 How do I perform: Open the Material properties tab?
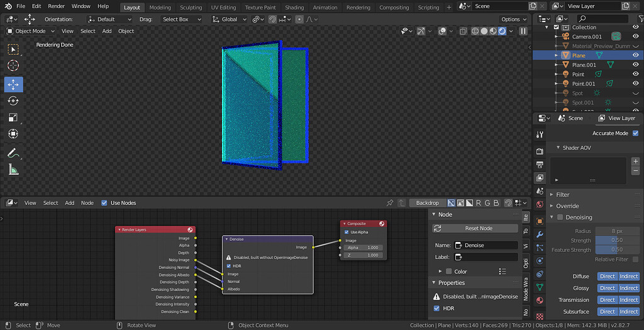[x=540, y=300]
